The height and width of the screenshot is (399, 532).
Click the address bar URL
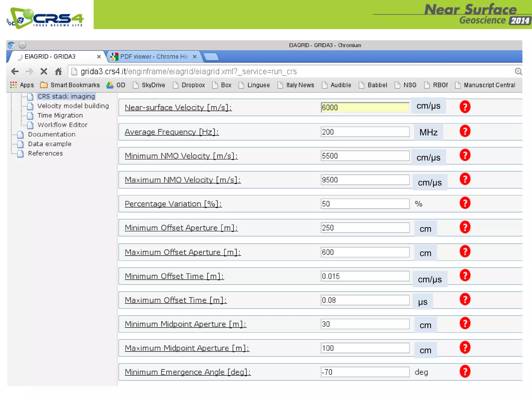(x=189, y=71)
